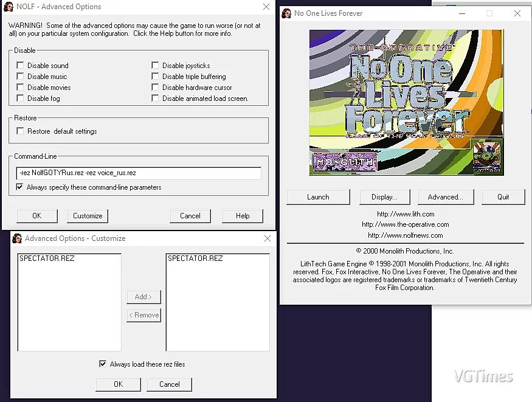The height and width of the screenshot is (402, 532).
Task: Select SPECTATOR.REZ in the right list
Action: tap(195, 258)
